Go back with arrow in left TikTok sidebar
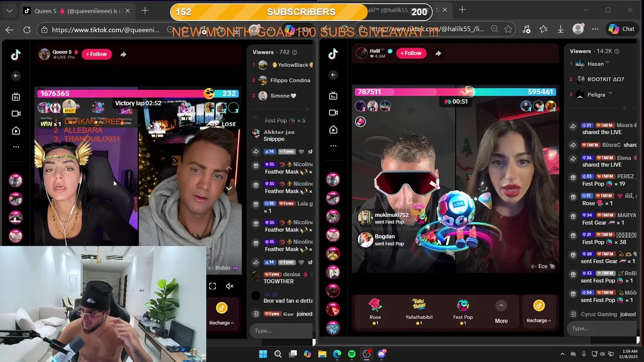 point(16,76)
